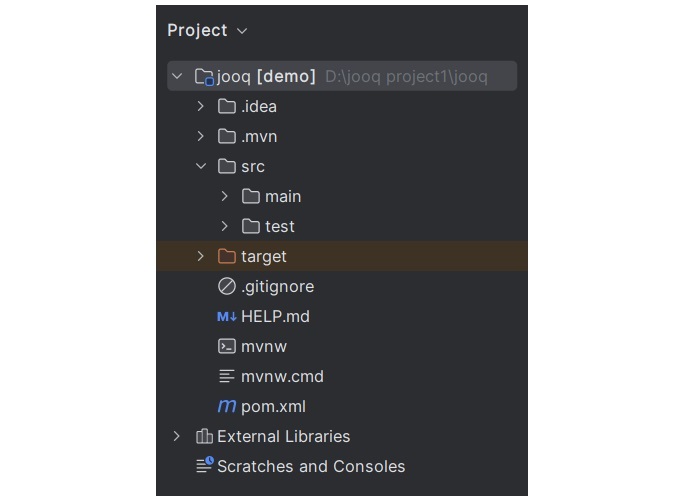Click the orange target folder icon
Image resolution: width=700 pixels, height=500 pixels.
[x=227, y=256]
